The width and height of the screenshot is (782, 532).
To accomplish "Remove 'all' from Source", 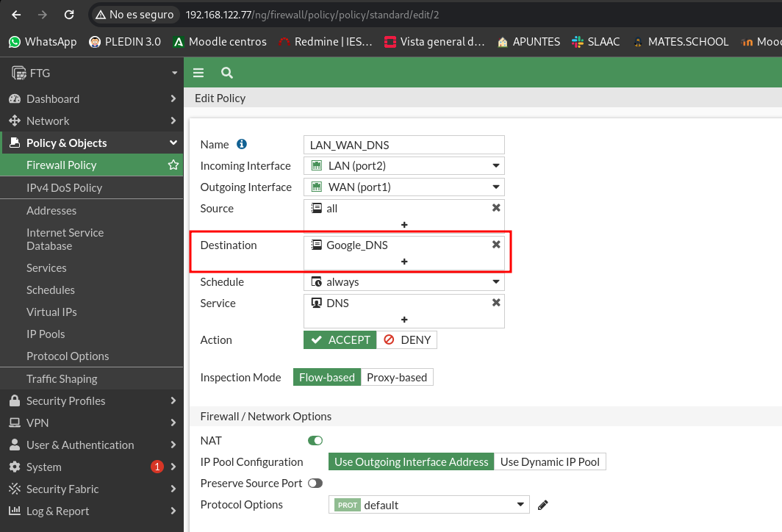I will pos(496,208).
